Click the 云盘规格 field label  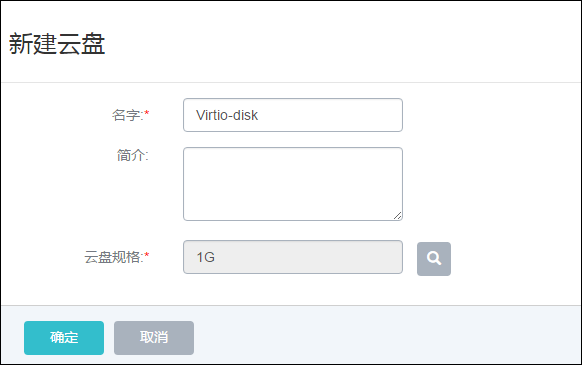[114, 257]
